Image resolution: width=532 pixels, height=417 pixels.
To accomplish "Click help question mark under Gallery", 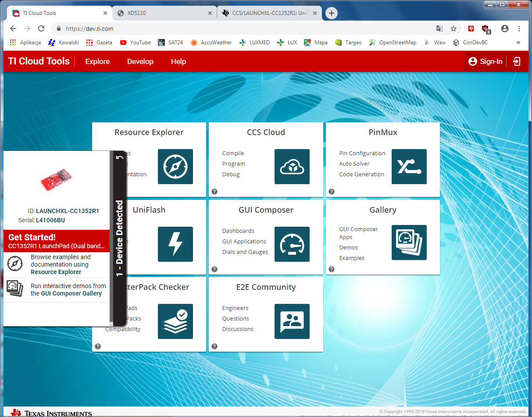I will click(x=332, y=269).
